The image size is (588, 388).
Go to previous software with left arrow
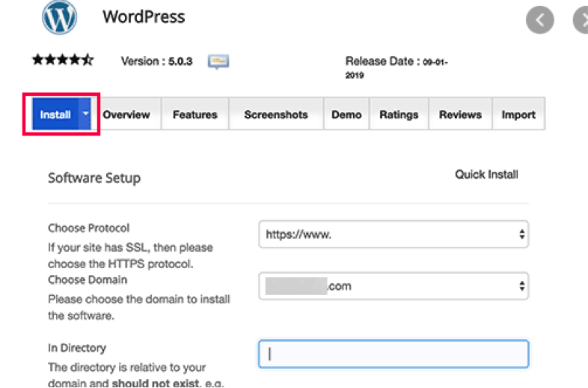click(x=539, y=20)
